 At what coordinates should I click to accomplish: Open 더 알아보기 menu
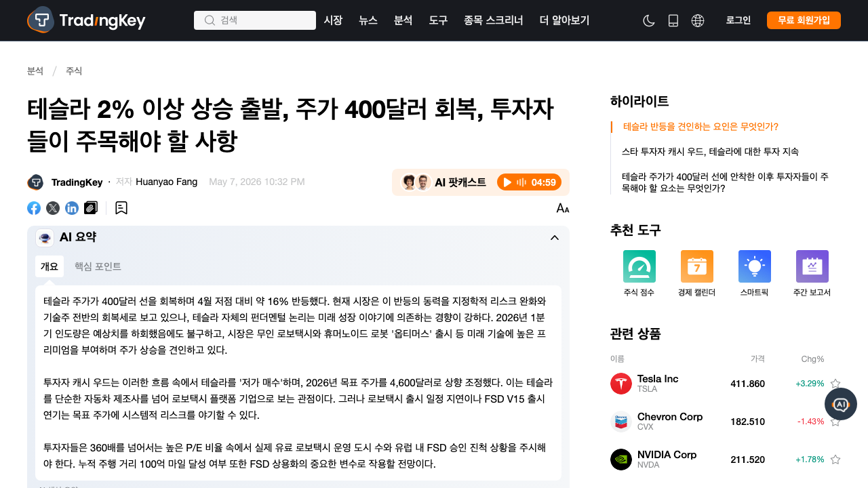pyautogui.click(x=564, y=20)
